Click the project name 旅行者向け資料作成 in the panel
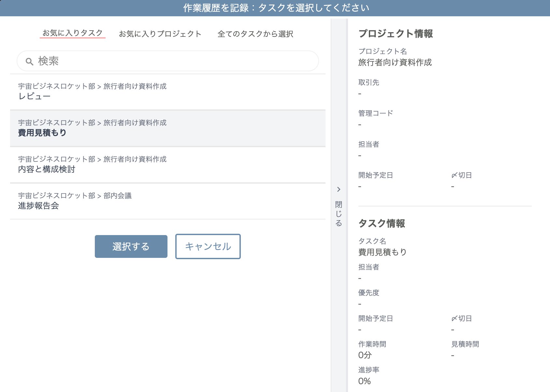Viewport: 550px width, 392px height. (x=395, y=63)
